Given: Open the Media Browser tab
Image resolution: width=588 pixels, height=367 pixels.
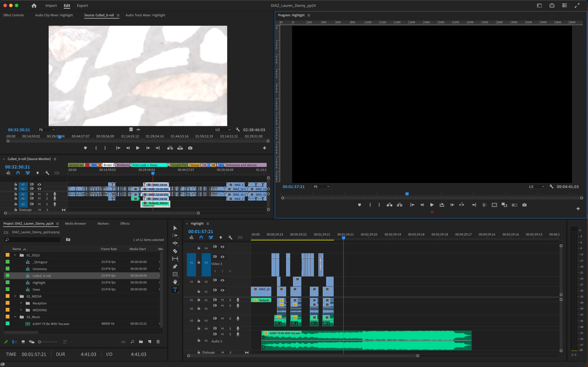Looking at the screenshot, I should coord(75,224).
